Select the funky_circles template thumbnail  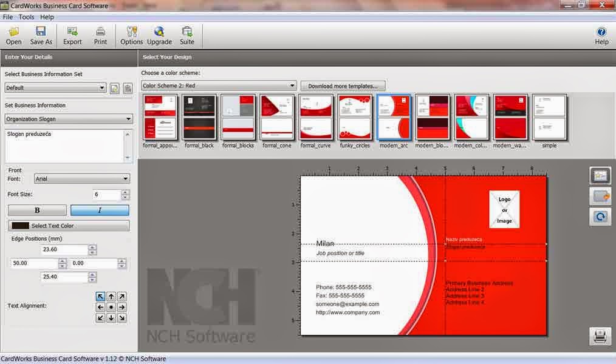click(355, 117)
